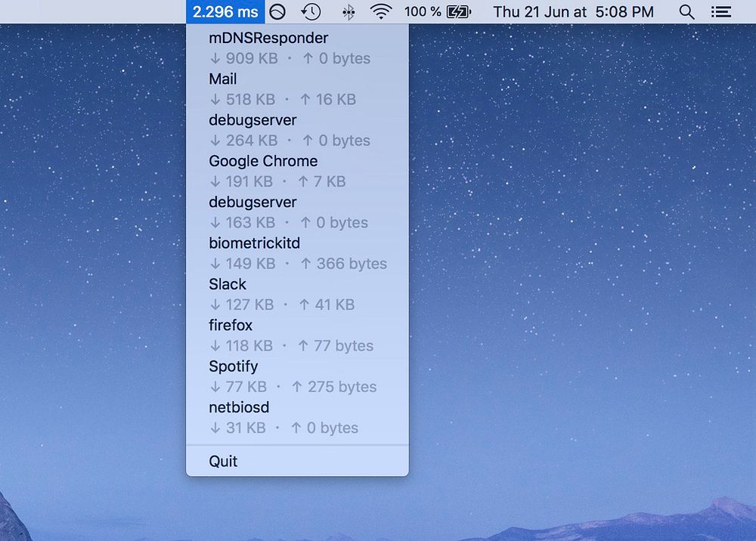This screenshot has height=541, width=756.
Task: Open the Wi-Fi menu bar icon
Action: click(381, 11)
